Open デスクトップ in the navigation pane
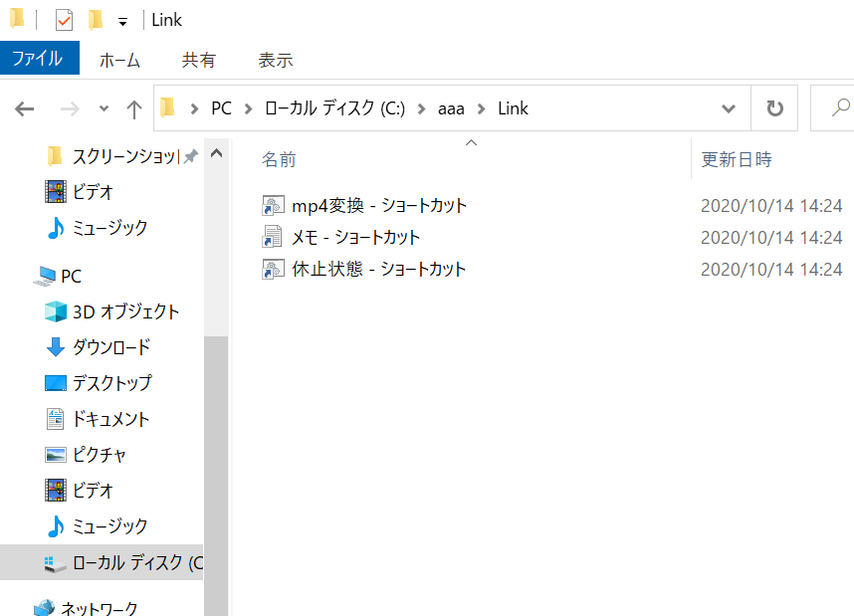 coord(112,383)
